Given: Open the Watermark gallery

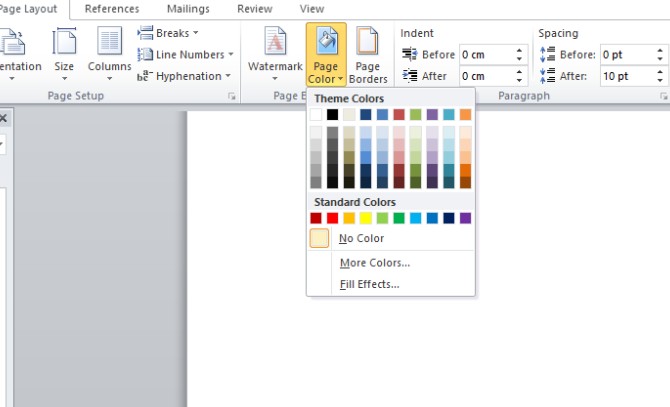Looking at the screenshot, I should [275, 53].
